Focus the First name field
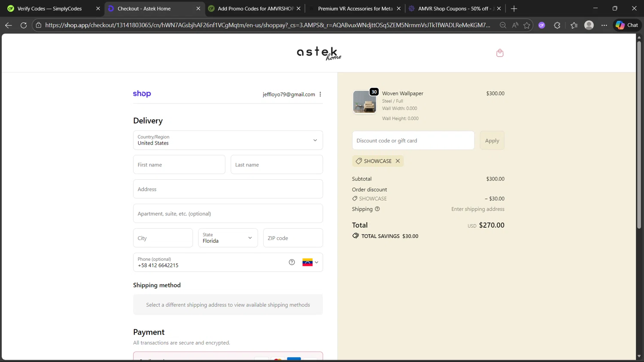 [x=179, y=165]
